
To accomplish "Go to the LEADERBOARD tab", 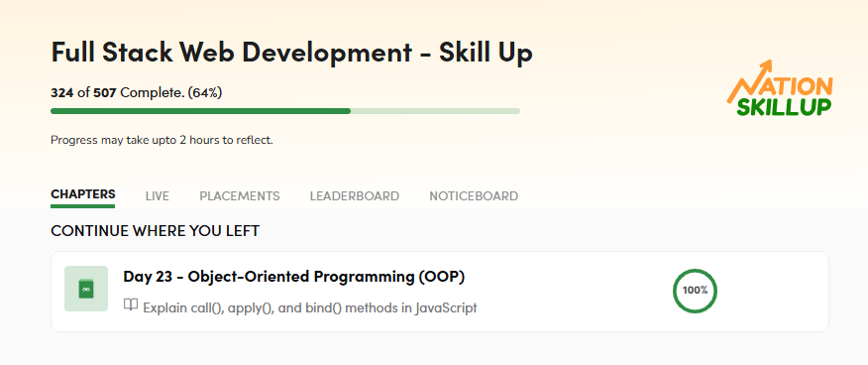I will coord(355,196).
